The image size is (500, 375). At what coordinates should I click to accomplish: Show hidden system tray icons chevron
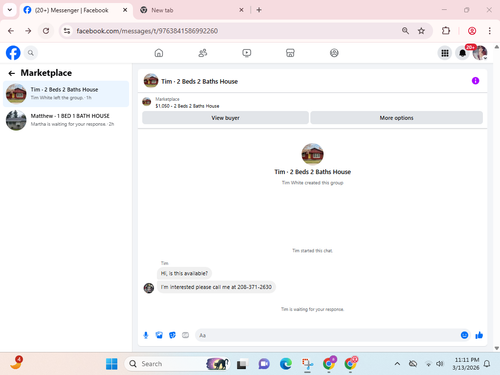tap(397, 364)
